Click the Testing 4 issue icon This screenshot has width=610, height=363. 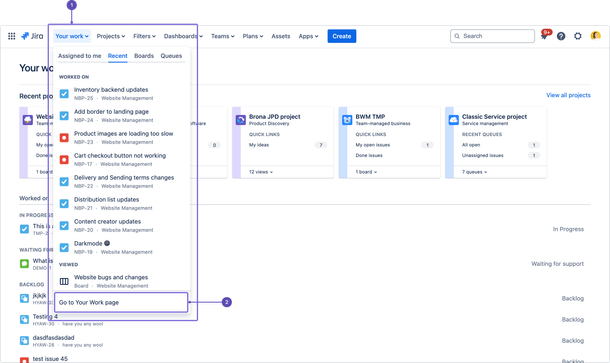click(x=24, y=319)
